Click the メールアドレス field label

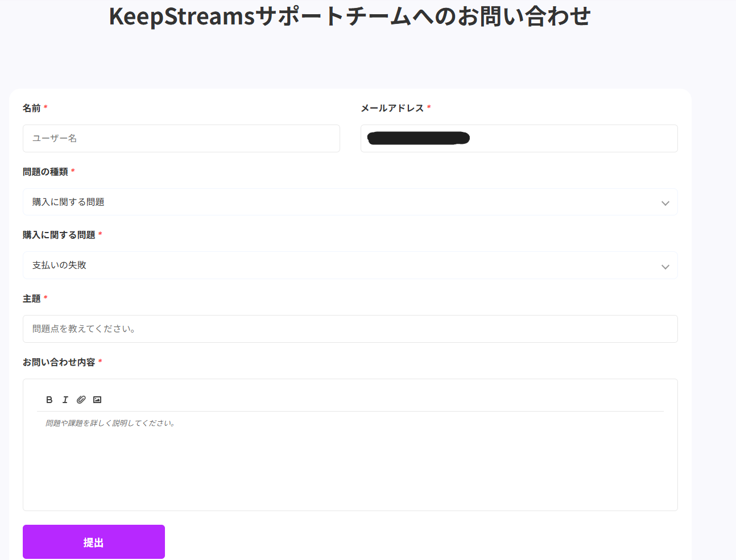[392, 108]
